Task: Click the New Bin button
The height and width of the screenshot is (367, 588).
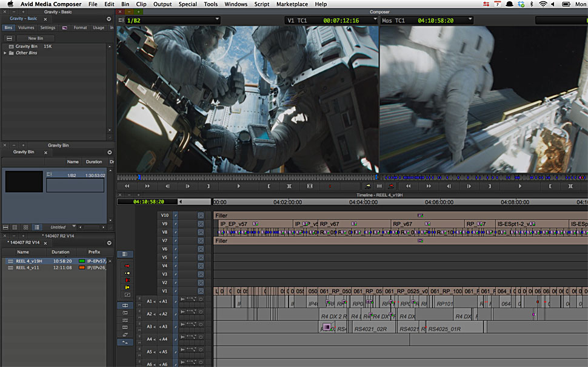Action: tap(35, 38)
